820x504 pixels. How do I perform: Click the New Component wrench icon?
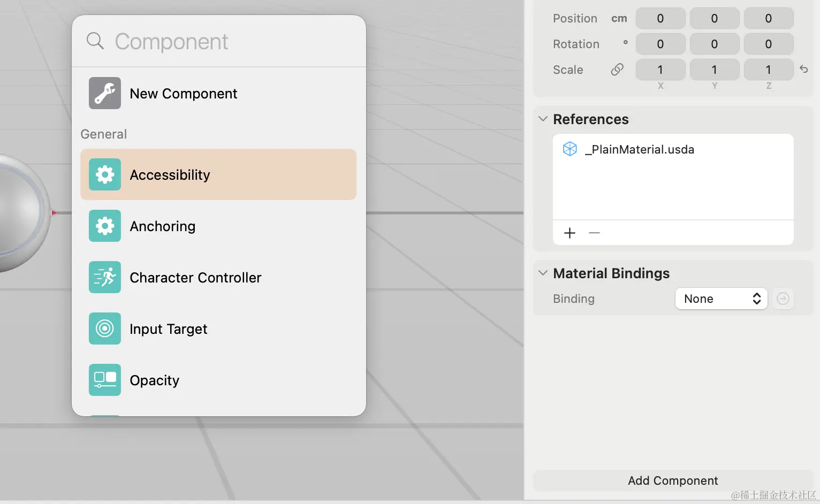pyautogui.click(x=105, y=93)
